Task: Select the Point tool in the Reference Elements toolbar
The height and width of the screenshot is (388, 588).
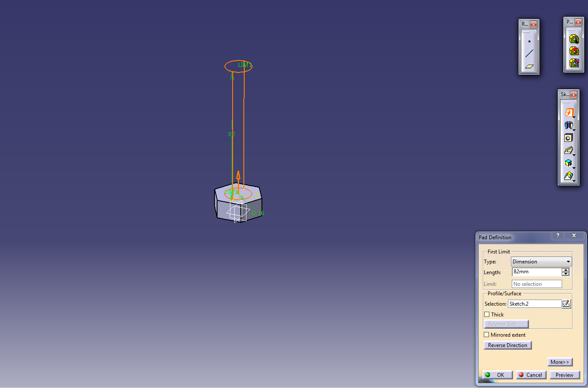Action: [529, 41]
